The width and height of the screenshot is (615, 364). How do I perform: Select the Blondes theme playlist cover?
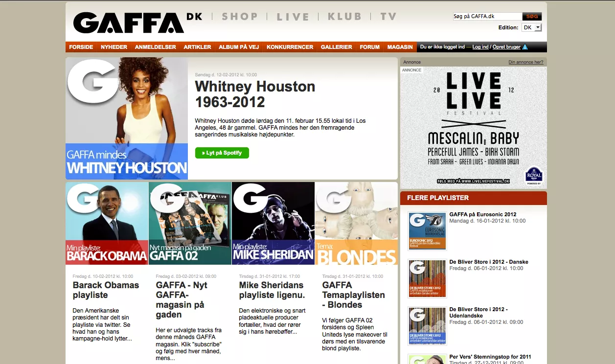coord(356,223)
